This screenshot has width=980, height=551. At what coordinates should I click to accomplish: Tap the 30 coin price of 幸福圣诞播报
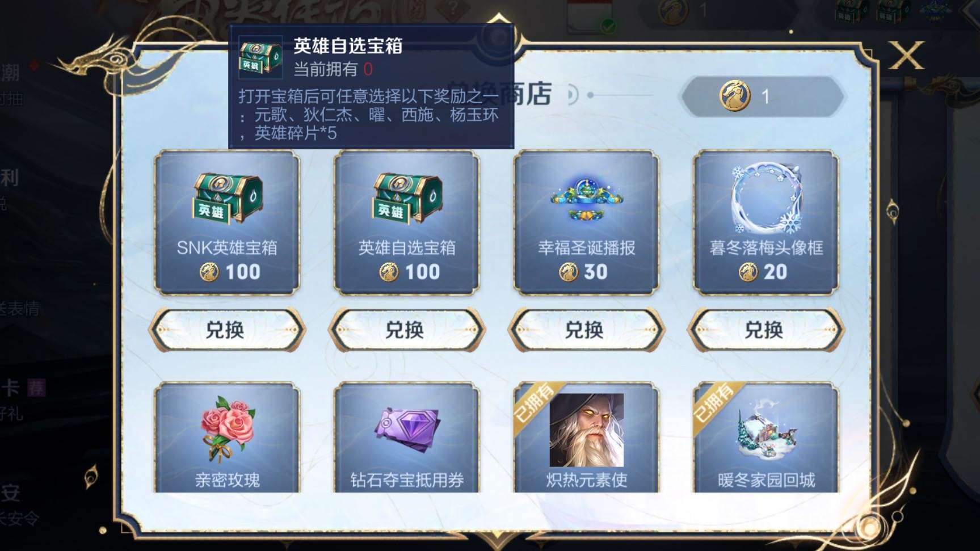(583, 272)
